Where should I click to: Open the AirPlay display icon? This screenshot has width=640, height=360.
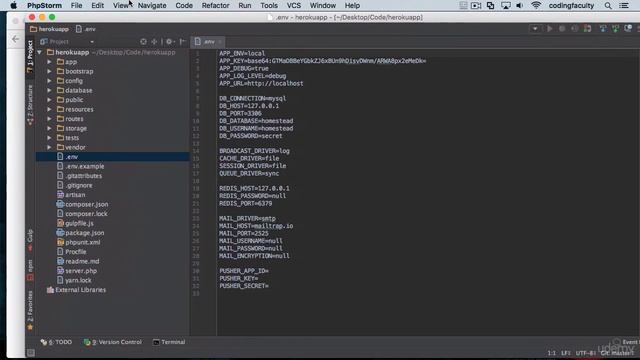(x=506, y=5)
